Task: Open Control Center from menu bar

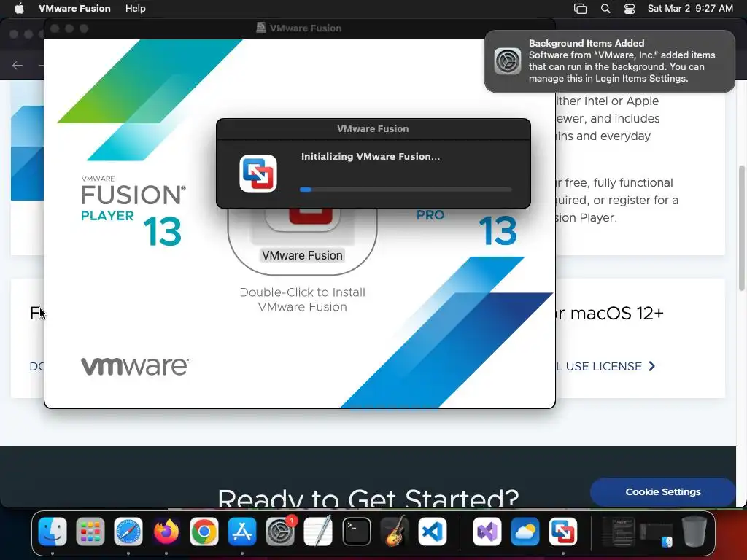Action: (x=630, y=9)
